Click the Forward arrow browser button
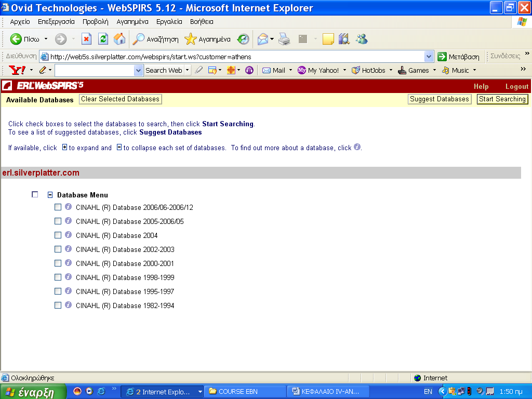 pos(61,39)
